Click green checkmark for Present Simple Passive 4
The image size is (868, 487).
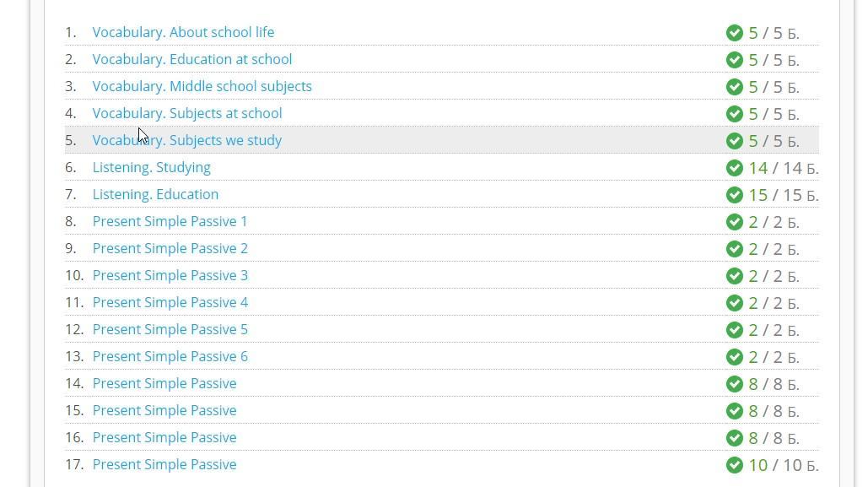tap(735, 303)
